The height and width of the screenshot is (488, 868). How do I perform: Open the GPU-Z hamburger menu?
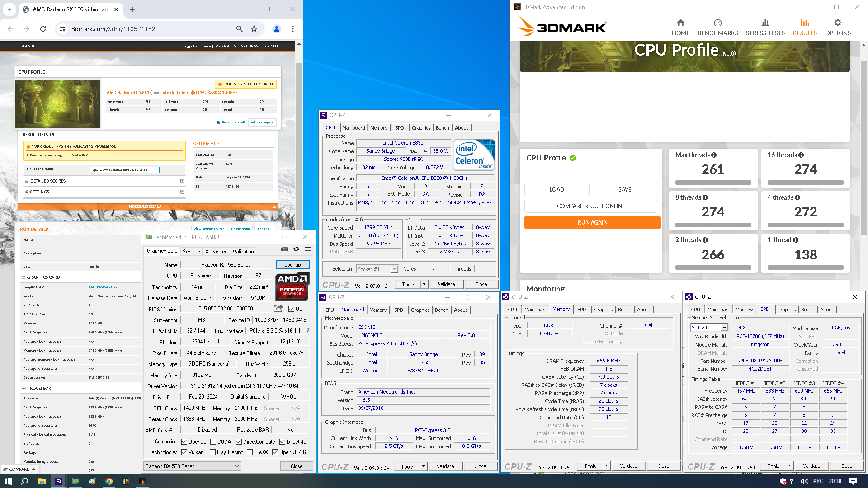pyautogui.click(x=308, y=249)
